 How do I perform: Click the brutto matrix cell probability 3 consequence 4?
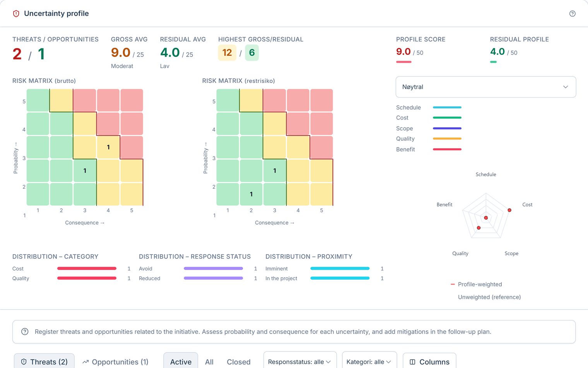(x=108, y=147)
